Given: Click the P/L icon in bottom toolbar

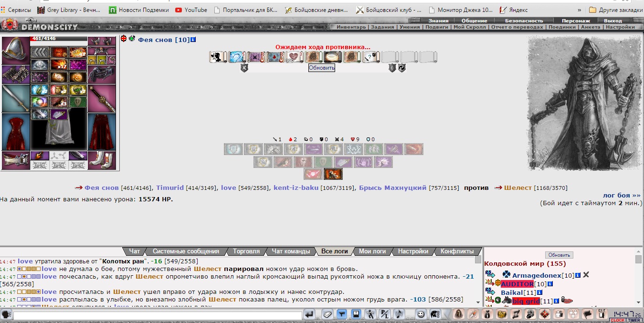Looking at the screenshot, I should (384, 315).
